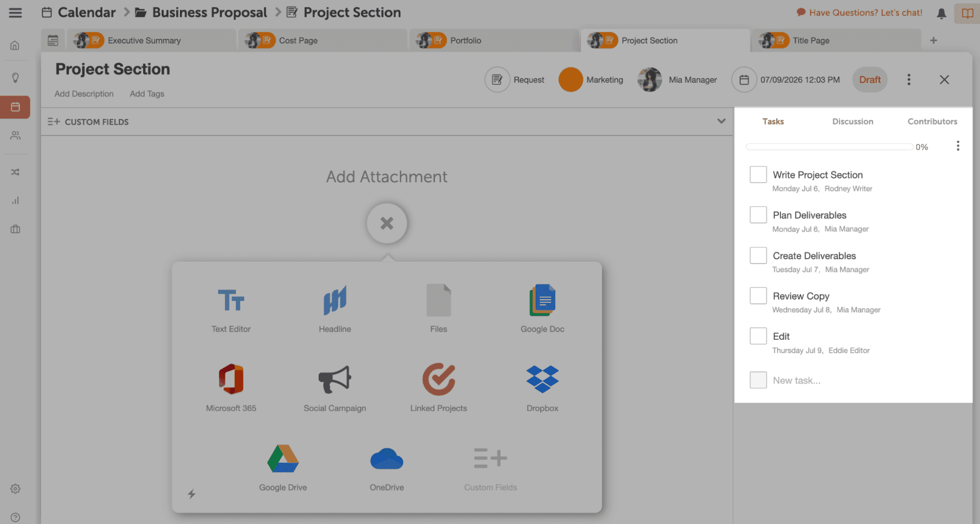The width and height of the screenshot is (980, 524).
Task: Open Have Questions? Let's chat
Action: coord(859,12)
